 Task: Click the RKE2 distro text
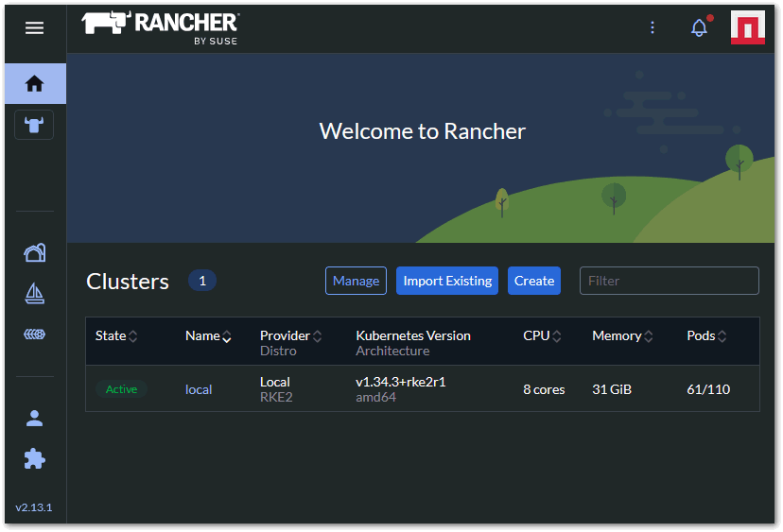pos(276,397)
